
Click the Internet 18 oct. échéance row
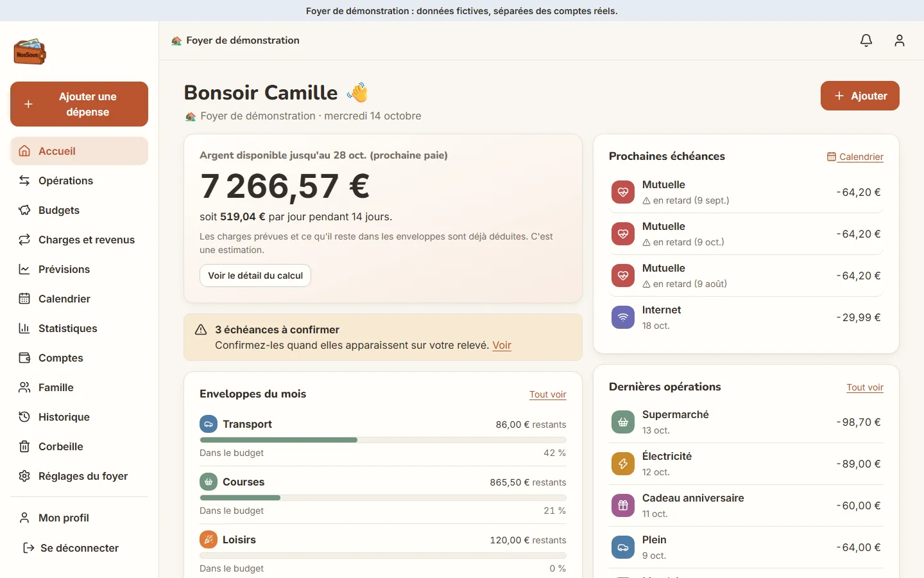pos(746,317)
